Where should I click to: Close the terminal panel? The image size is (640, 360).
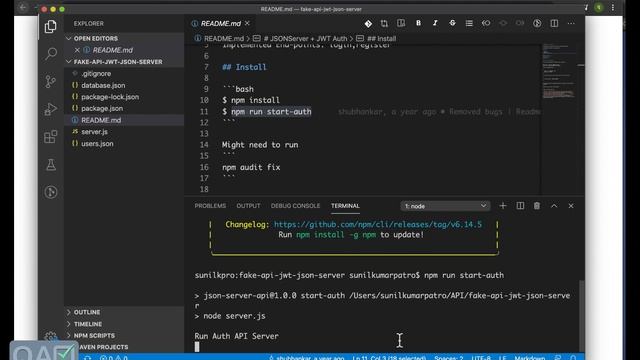(x=571, y=206)
